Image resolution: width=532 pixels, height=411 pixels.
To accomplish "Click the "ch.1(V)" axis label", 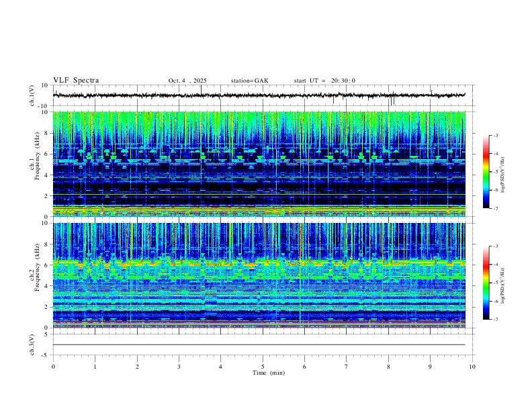I will (x=32, y=95).
